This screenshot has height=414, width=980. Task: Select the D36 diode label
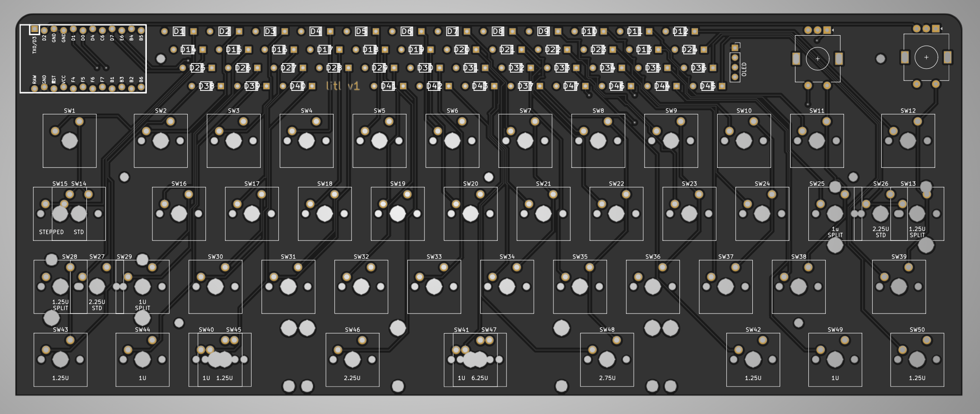click(698, 68)
